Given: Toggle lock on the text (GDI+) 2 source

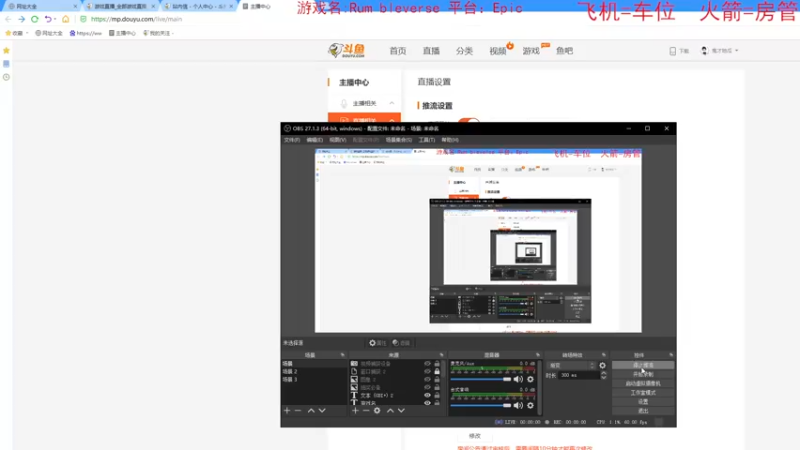Looking at the screenshot, I should click(437, 395).
